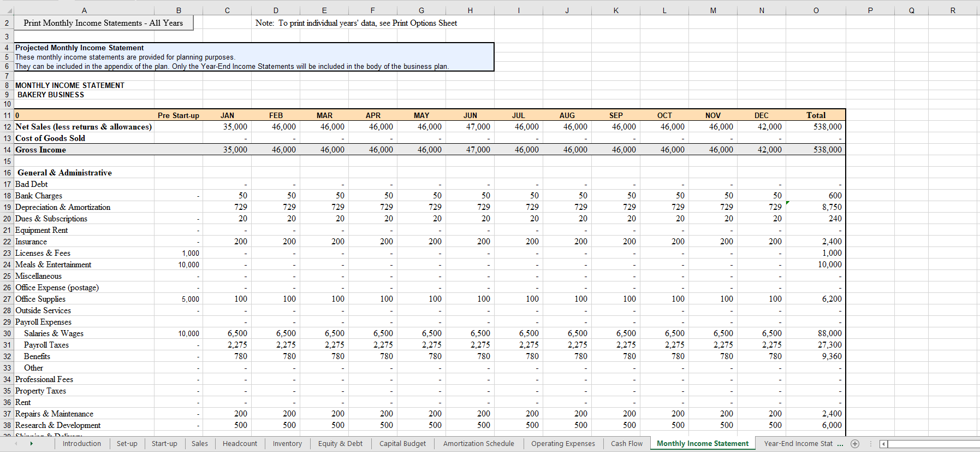Click the tab bar resize handle dots
The image size is (980, 452).
[x=871, y=444]
